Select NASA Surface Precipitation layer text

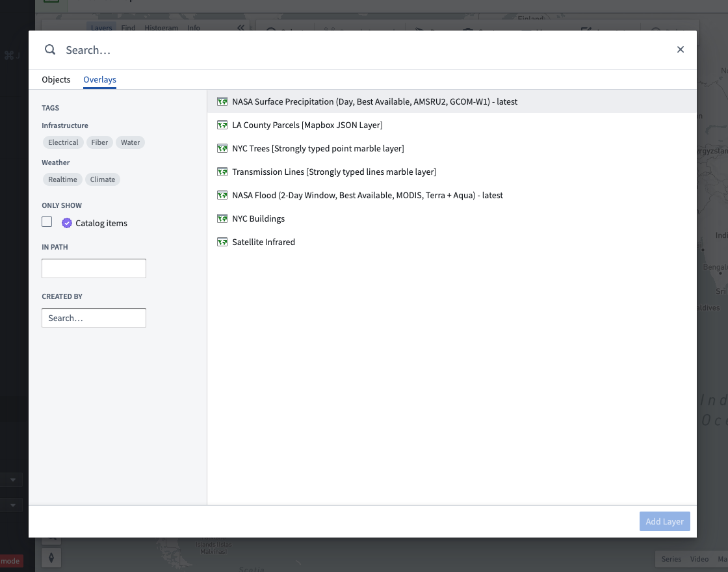[374, 101]
